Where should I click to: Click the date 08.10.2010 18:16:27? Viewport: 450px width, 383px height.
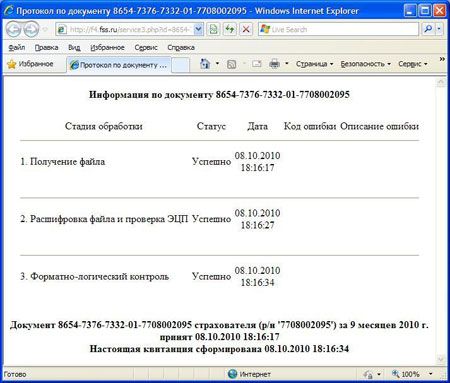click(x=257, y=219)
